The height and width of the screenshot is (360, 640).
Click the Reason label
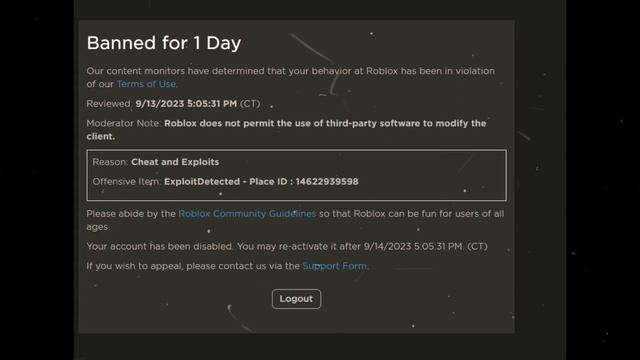pyautogui.click(x=110, y=162)
